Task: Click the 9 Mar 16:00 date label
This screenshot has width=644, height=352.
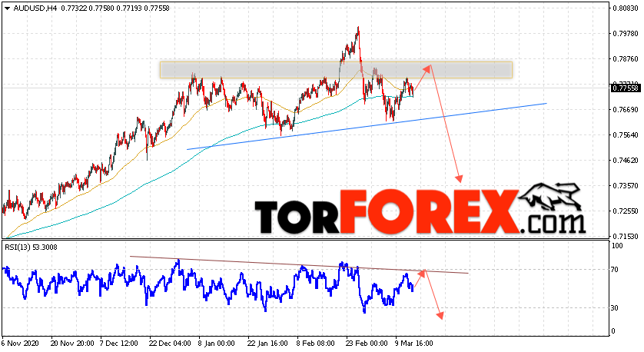Action: pyautogui.click(x=414, y=344)
